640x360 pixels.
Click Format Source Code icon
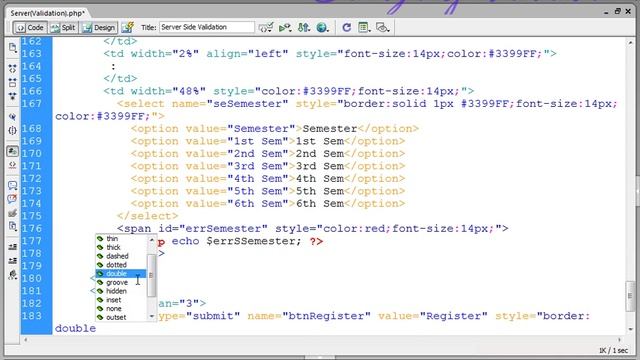12,275
